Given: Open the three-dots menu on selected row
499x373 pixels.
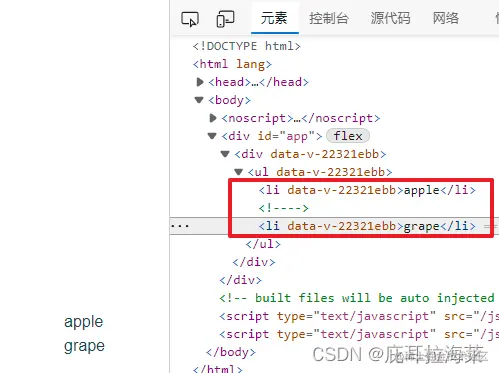Looking at the screenshot, I should pos(180,226).
